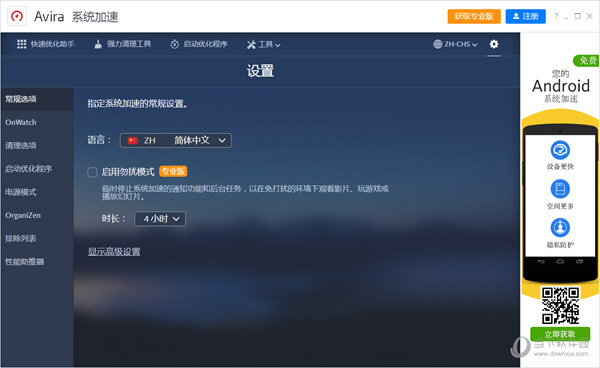Image resolution: width=600 pixels, height=368 pixels.
Task: Expand the 工具 menu
Action: pos(264,45)
